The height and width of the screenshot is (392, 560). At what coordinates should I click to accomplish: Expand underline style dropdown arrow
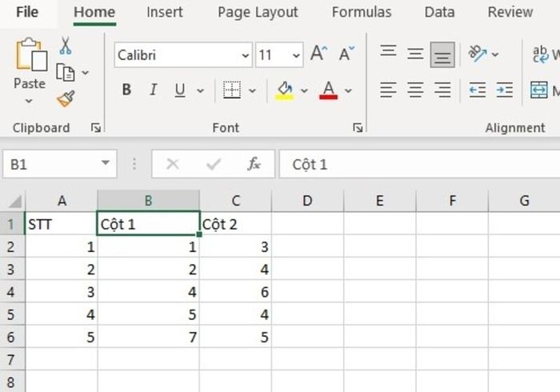coord(200,90)
